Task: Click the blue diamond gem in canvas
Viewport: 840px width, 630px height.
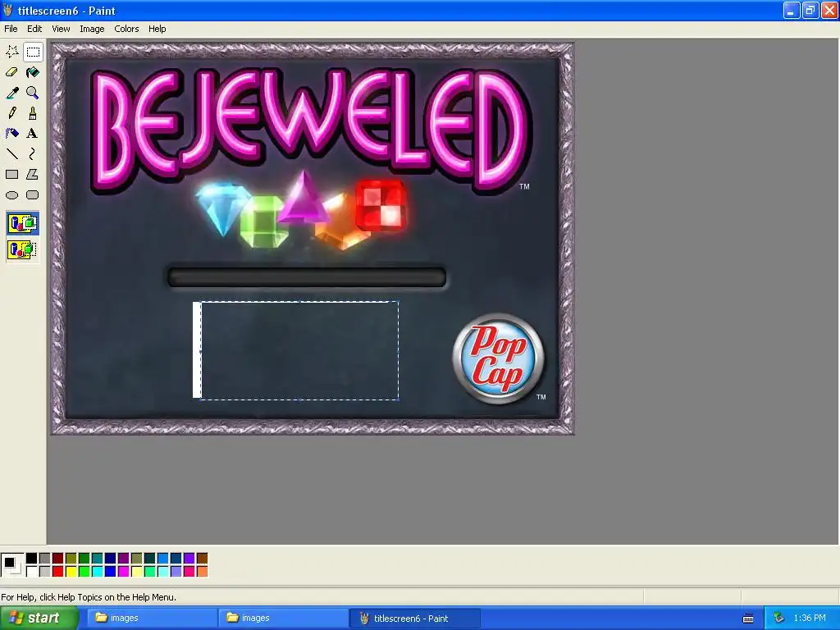Action: (221, 208)
